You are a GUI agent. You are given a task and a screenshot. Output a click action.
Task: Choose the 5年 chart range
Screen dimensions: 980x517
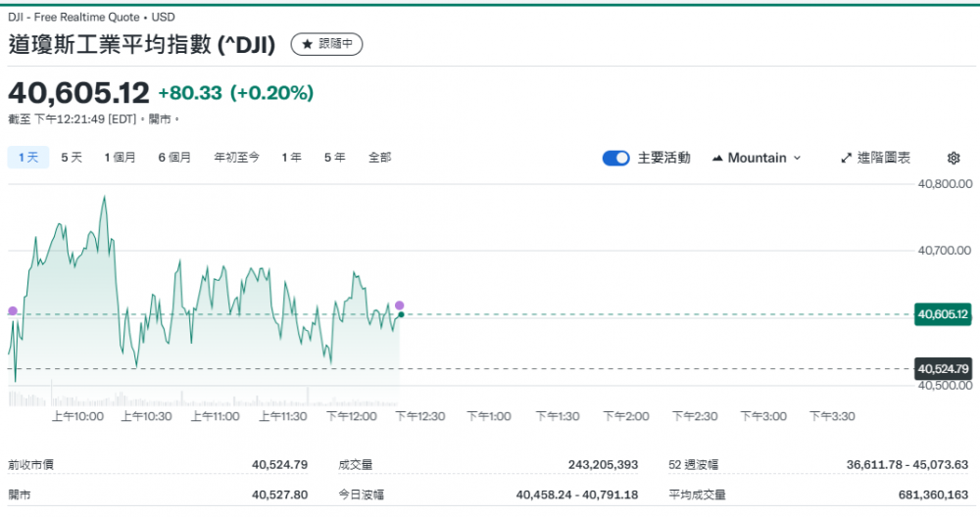(334, 157)
